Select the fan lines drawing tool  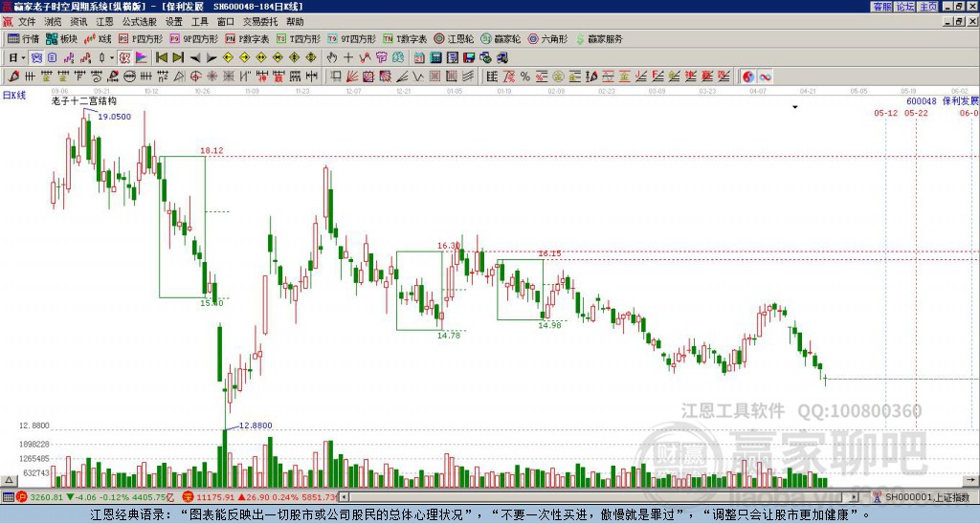click(x=352, y=76)
